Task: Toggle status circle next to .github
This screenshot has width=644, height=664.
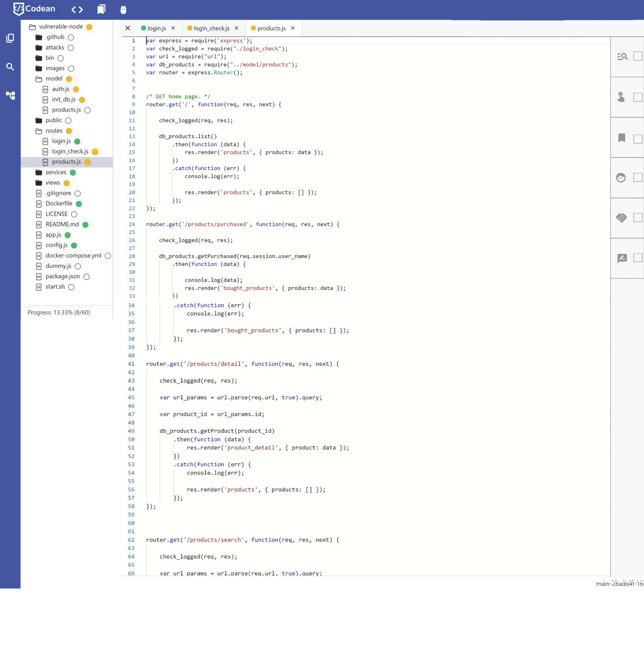Action: (71, 37)
